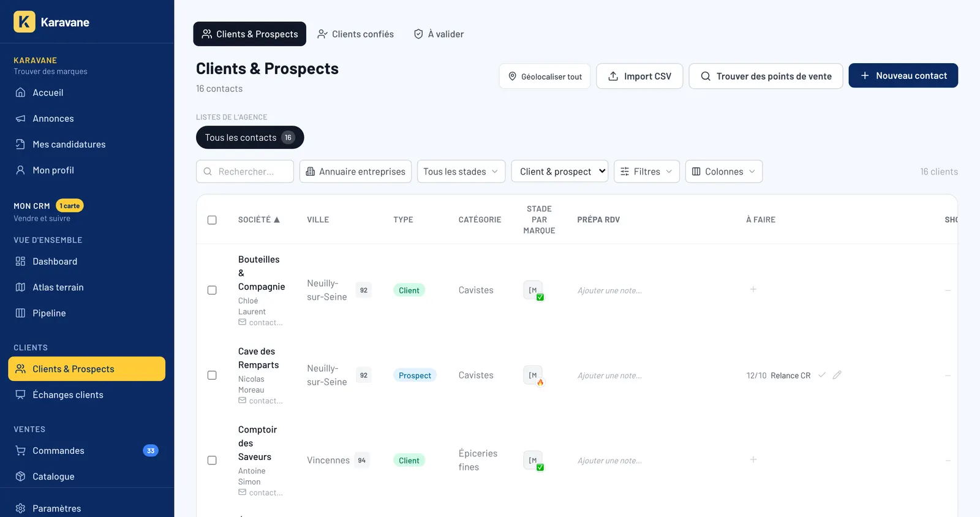This screenshot has height=517, width=980.
Task: Add a task for Comptoir des Saveurs
Action: coord(753,459)
